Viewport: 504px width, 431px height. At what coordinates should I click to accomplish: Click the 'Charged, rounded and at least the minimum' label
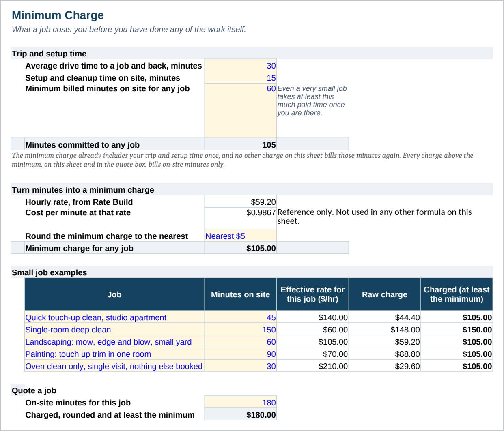110,414
